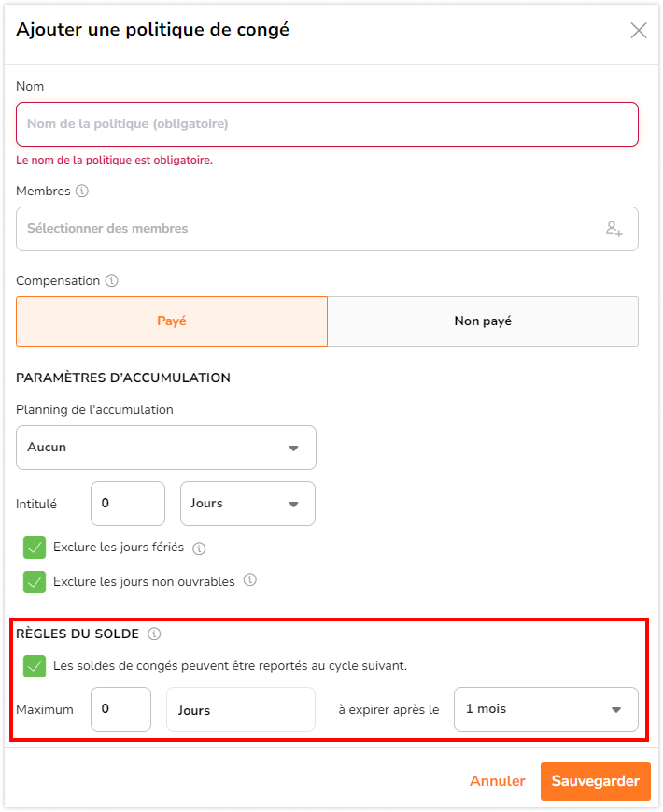Click Annuler to cancel the policy
Viewport: 663px width, 812px height.
(x=498, y=781)
